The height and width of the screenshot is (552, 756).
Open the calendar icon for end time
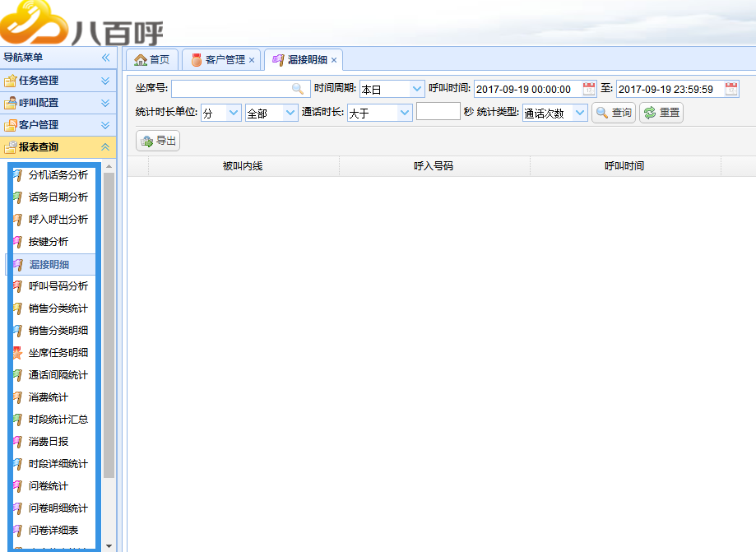tap(731, 89)
